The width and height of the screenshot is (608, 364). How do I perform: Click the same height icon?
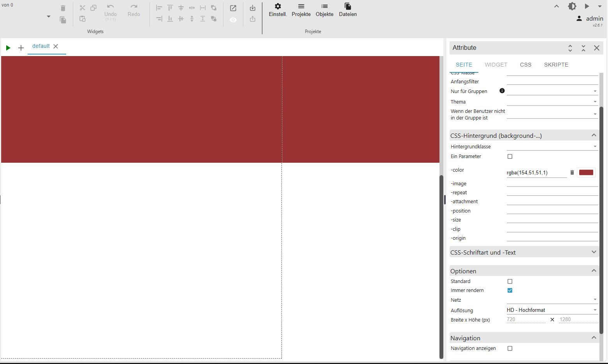[x=203, y=19]
